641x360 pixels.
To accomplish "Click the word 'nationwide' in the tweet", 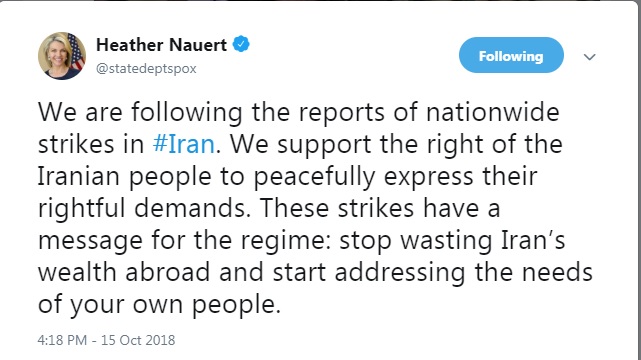I will (x=493, y=112).
